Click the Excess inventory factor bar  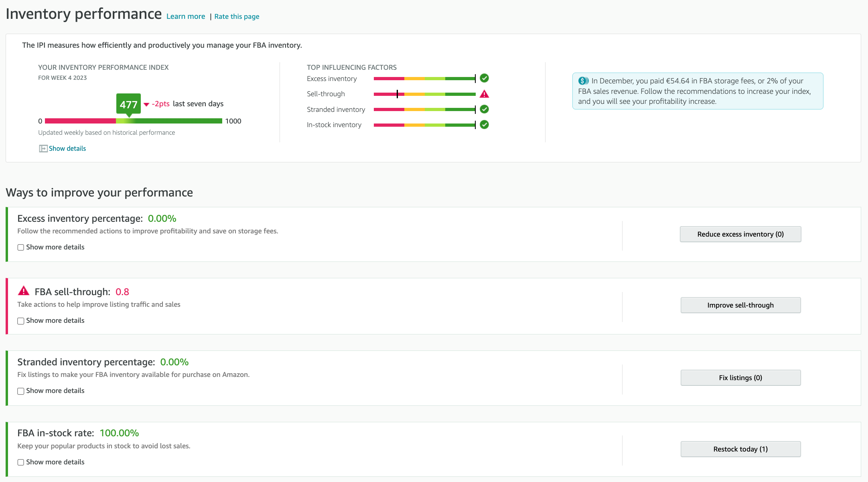pyautogui.click(x=424, y=79)
